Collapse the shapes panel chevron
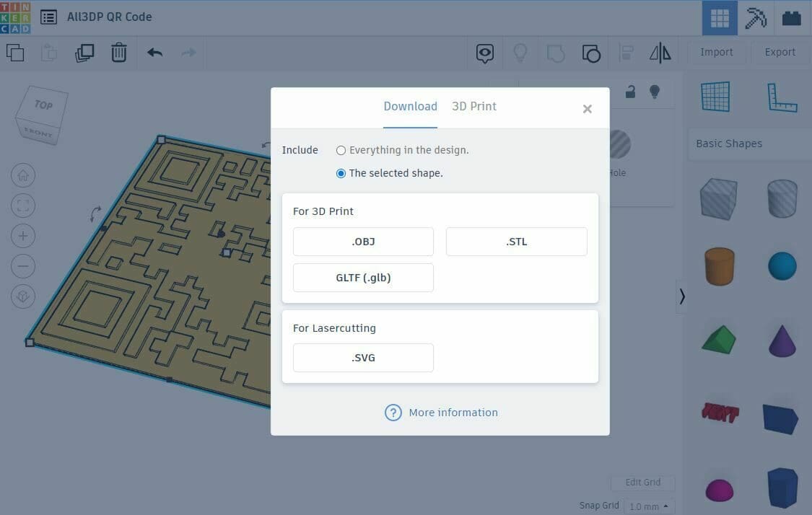 click(x=682, y=296)
